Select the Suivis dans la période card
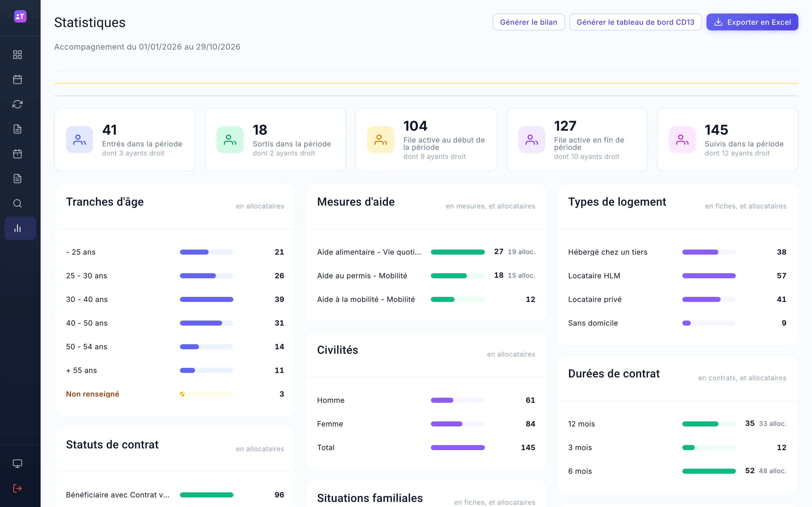The height and width of the screenshot is (507, 812). point(727,140)
